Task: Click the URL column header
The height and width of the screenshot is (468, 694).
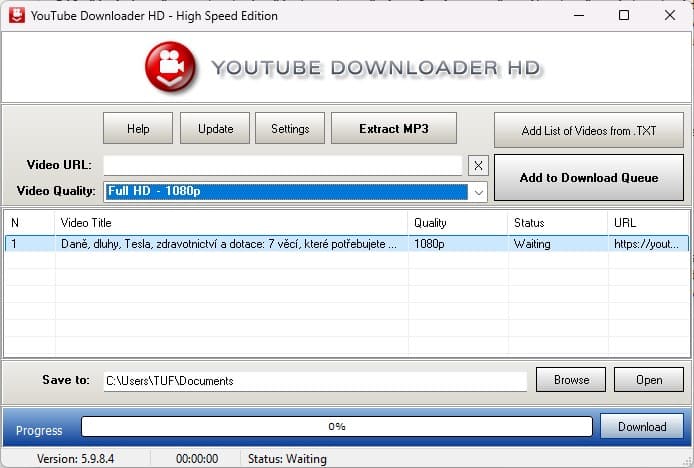Action: [x=649, y=223]
